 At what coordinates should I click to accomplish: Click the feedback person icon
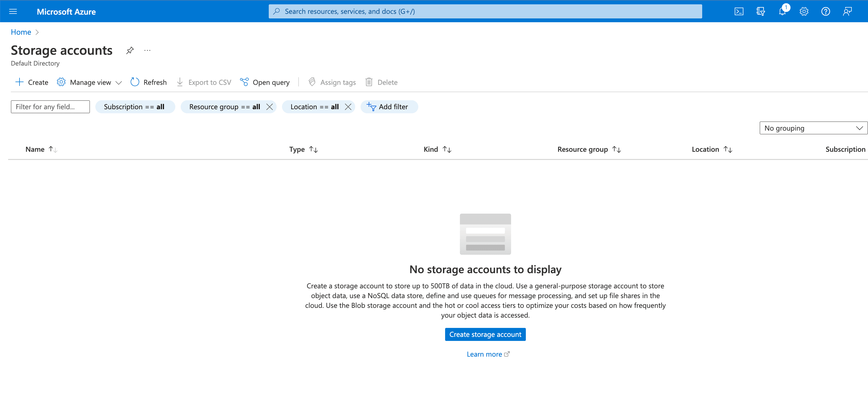pyautogui.click(x=847, y=11)
